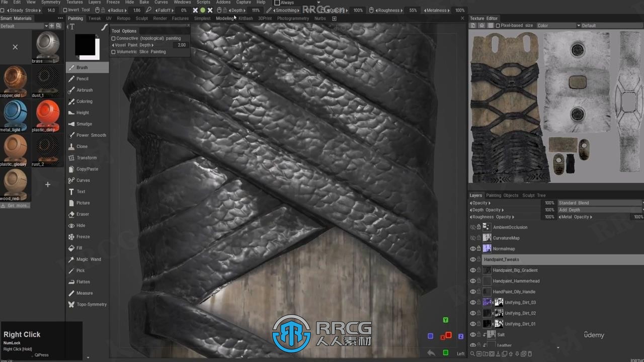
Task: Show the AmbientOcclusion layer
Action: pos(472,227)
